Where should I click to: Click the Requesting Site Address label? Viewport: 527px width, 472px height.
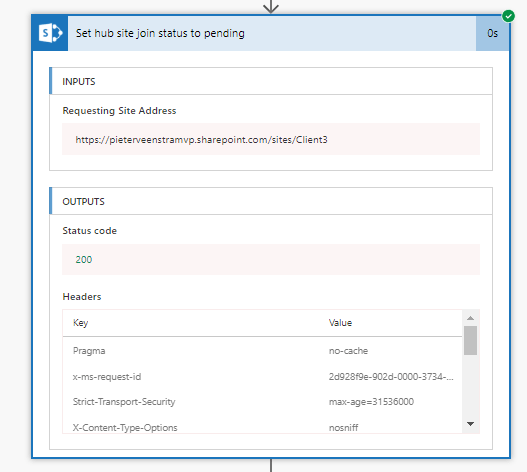(119, 111)
